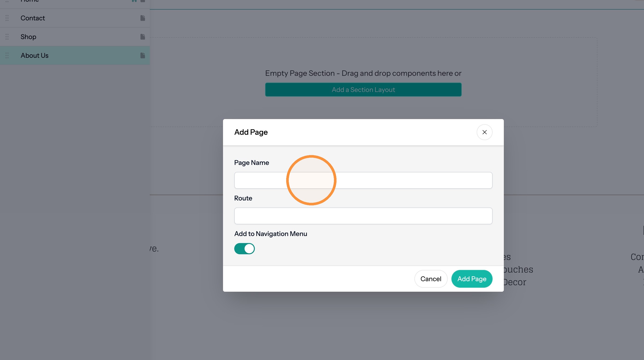Click the teal home icon on Home row

tap(134, 1)
